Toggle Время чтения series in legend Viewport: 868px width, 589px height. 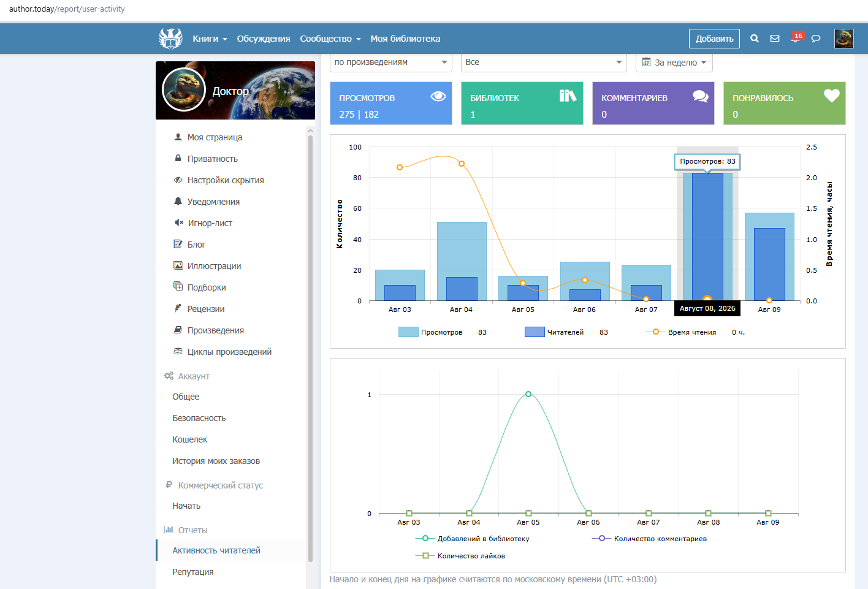[x=681, y=332]
